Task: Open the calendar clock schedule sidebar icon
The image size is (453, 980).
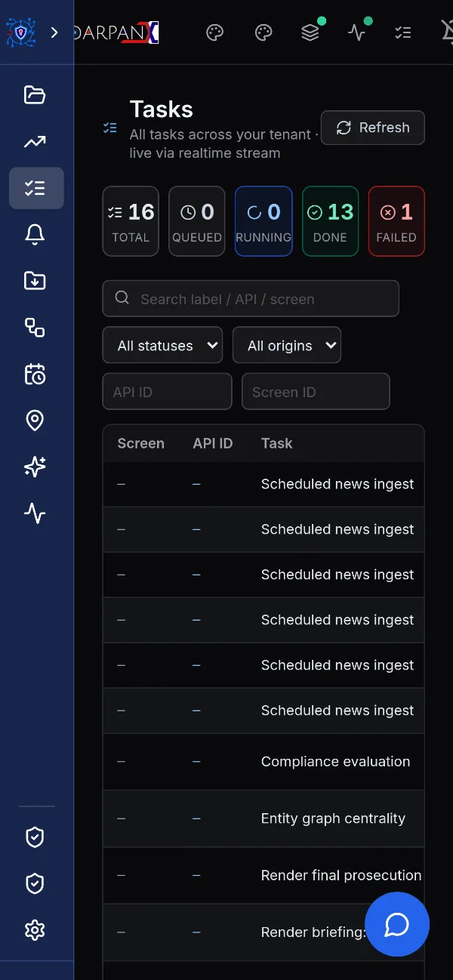Action: [x=35, y=374]
